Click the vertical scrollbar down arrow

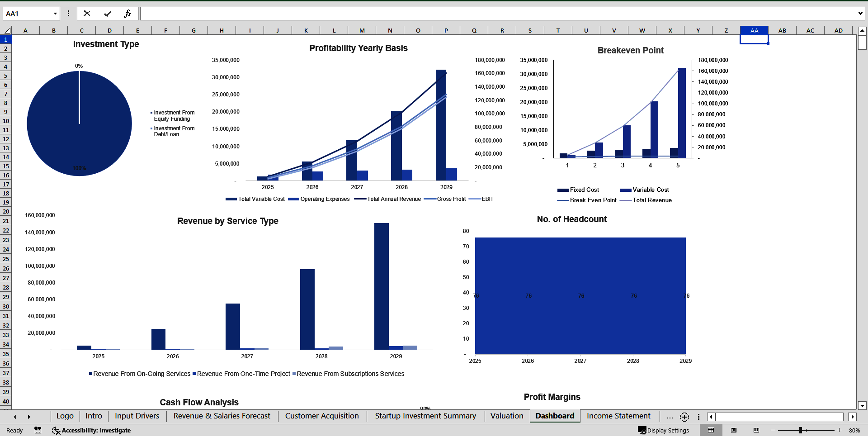point(862,406)
